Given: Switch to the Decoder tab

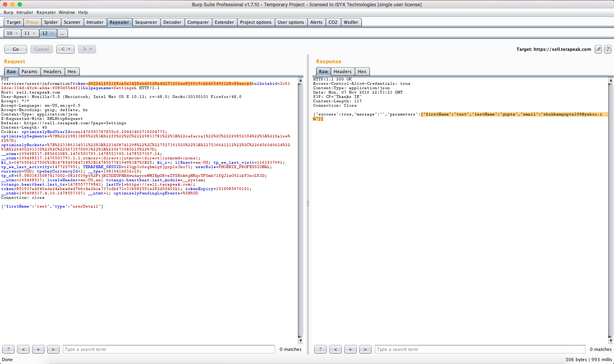Looking at the screenshot, I should click(172, 22).
